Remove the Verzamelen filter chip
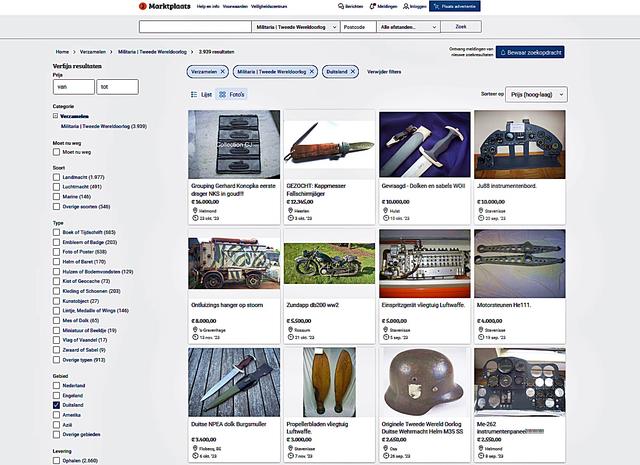The image size is (640, 465). (222, 72)
